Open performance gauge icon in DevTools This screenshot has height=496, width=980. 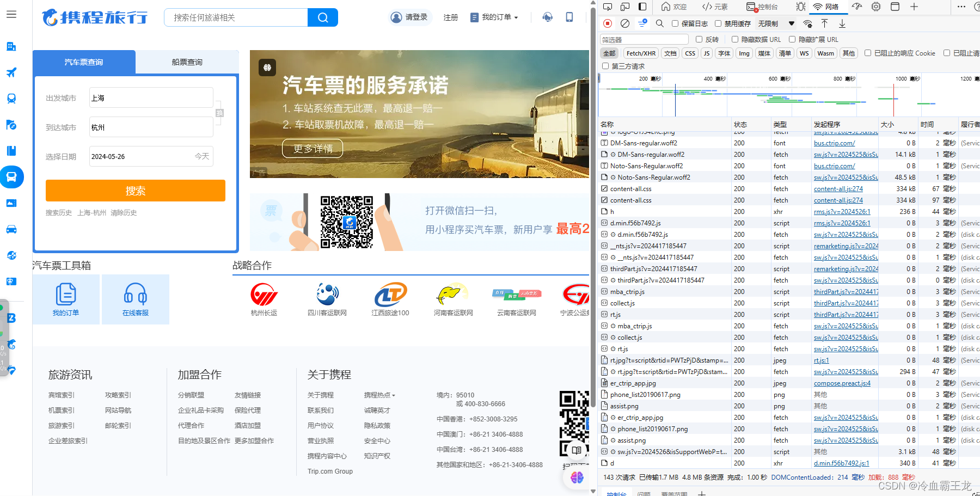pyautogui.click(x=857, y=7)
